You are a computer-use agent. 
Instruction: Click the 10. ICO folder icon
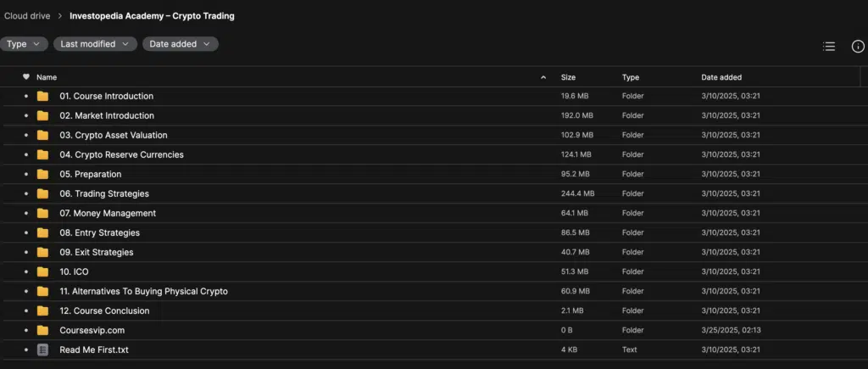[42, 271]
